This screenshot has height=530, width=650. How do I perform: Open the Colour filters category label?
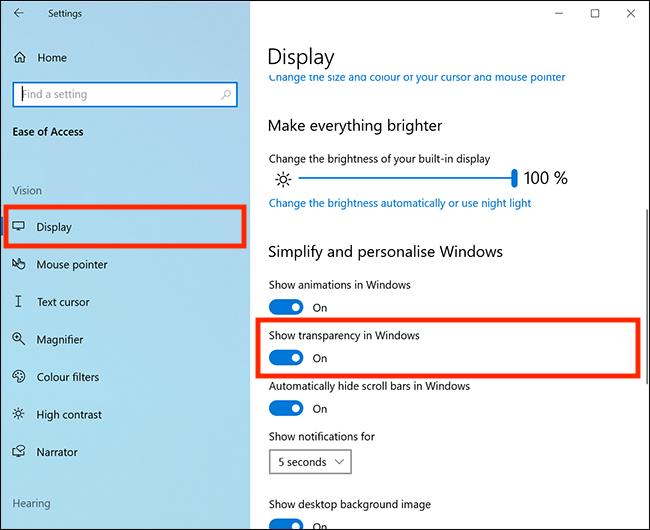pos(68,377)
